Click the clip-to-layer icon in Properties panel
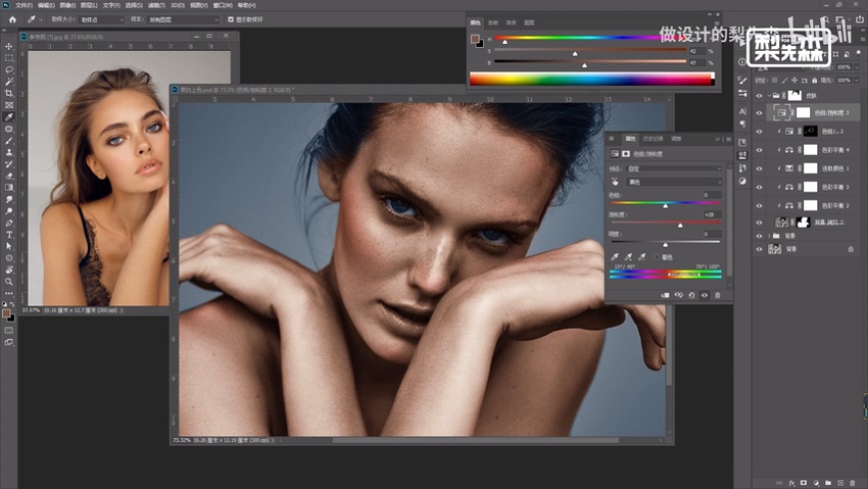This screenshot has height=489, width=868. [x=664, y=295]
